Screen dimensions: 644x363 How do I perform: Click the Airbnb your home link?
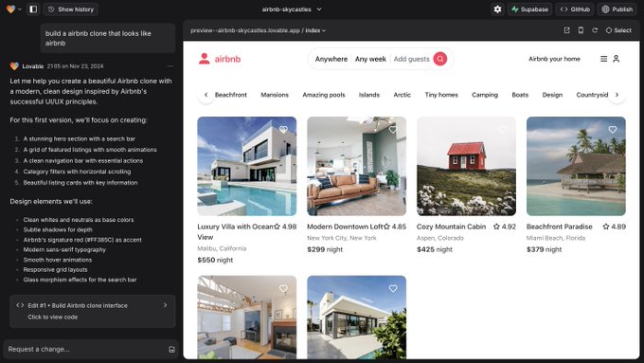pos(554,59)
